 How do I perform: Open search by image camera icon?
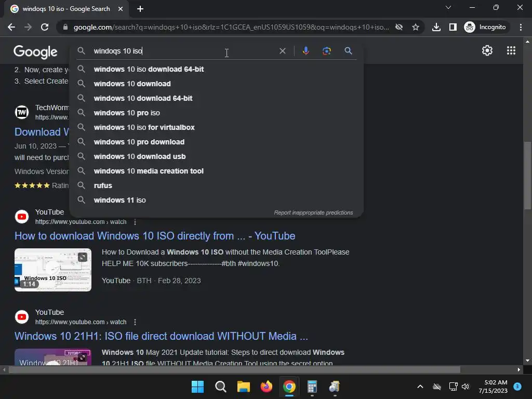pyautogui.click(x=326, y=51)
